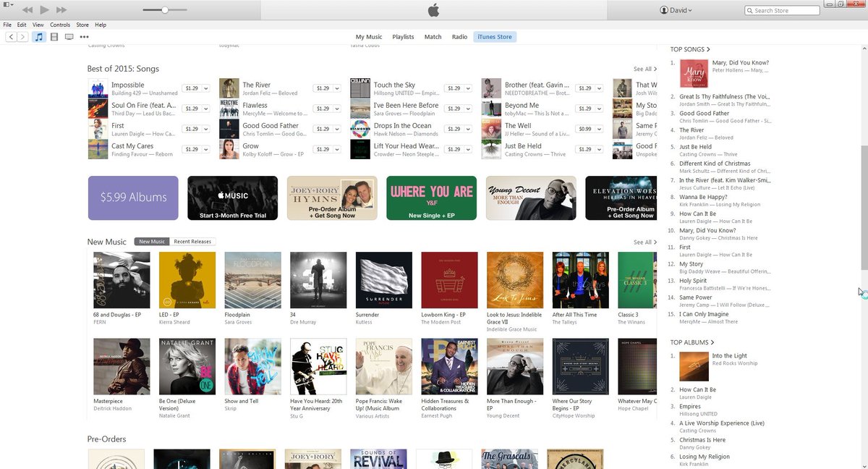Open Holy Spirit in Top Songs

(693, 281)
